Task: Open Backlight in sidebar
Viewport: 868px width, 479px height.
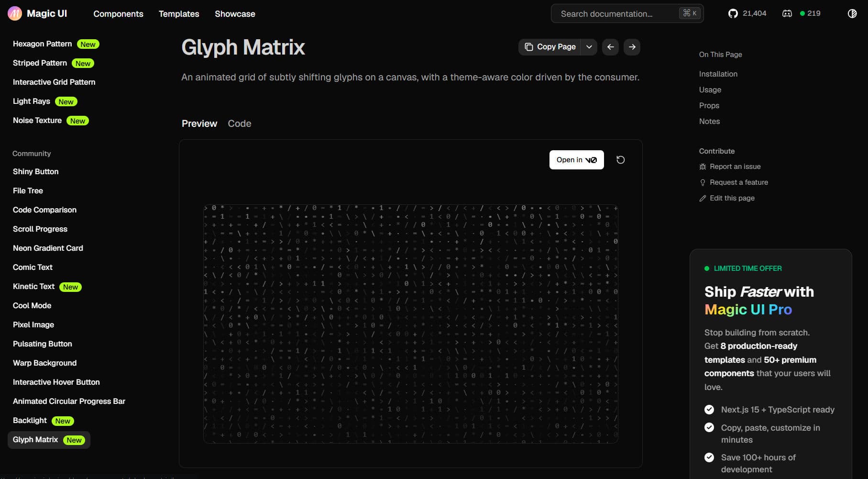Action: [30, 420]
